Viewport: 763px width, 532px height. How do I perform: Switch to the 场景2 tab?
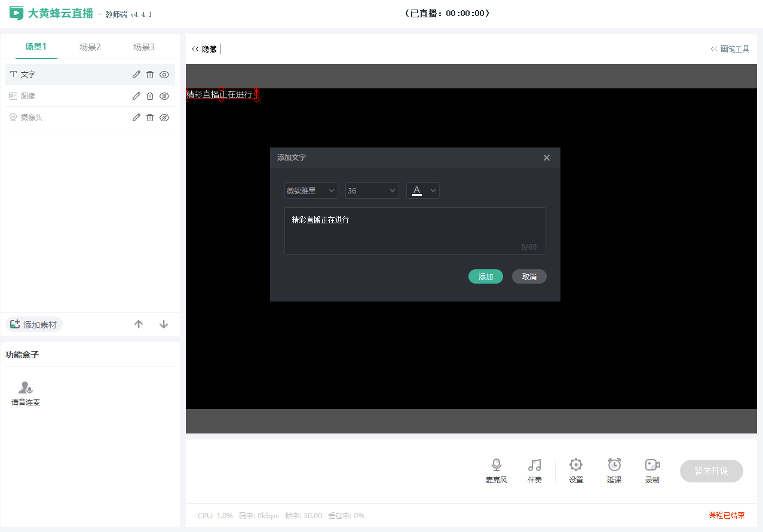[90, 47]
